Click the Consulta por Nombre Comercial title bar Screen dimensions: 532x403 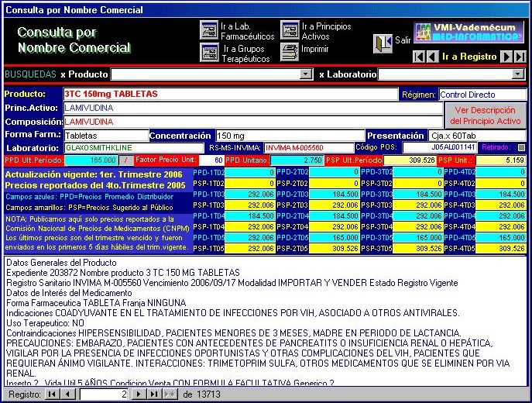pos(266,10)
